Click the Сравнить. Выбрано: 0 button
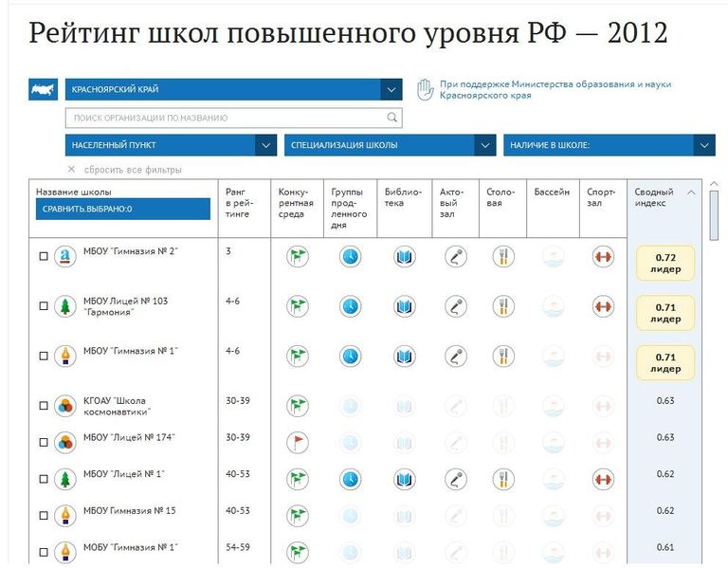728x568 pixels. tap(123, 209)
